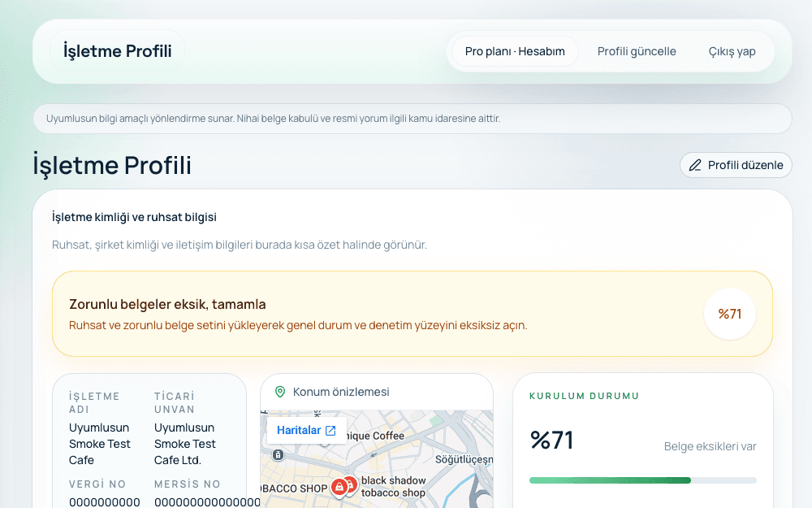Screen dimensions: 812x508
Task: Click the İşletme Profili logo in header
Action: (x=117, y=50)
